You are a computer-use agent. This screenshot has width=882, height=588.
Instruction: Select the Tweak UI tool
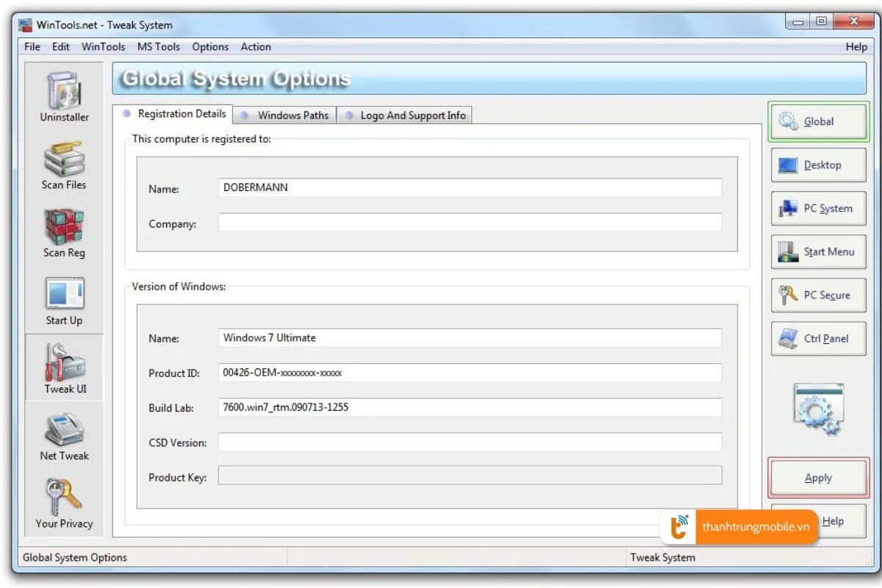[64, 367]
